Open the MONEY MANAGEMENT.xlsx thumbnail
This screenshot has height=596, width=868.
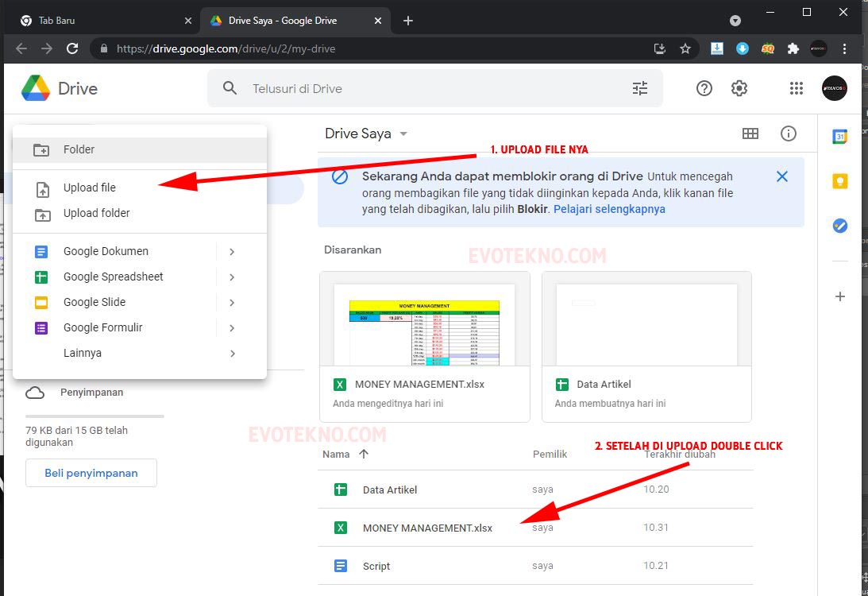click(x=424, y=323)
